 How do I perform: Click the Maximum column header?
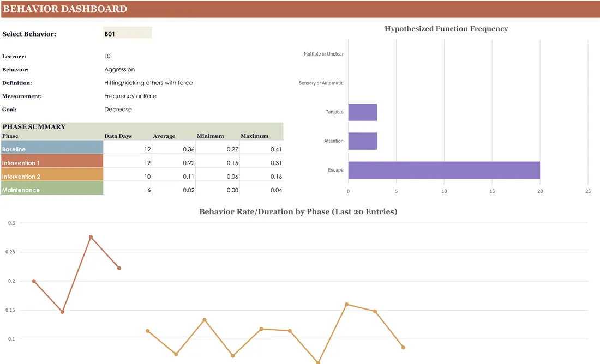[255, 136]
